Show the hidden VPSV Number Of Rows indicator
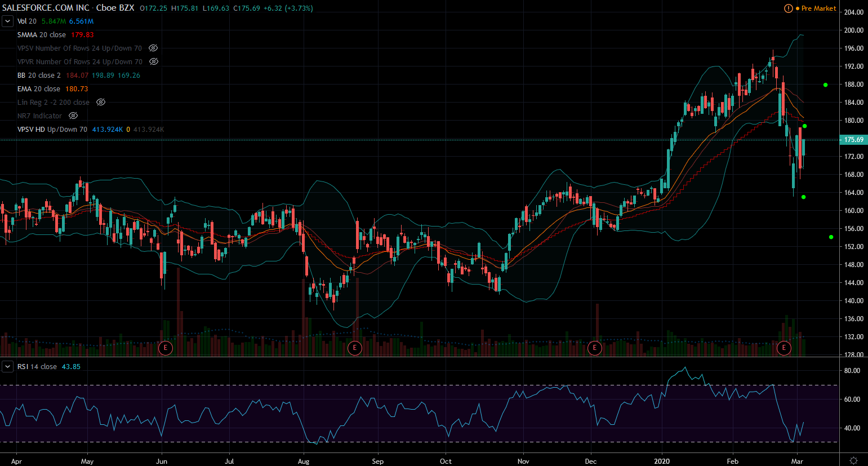This screenshot has width=868, height=466. [153, 48]
